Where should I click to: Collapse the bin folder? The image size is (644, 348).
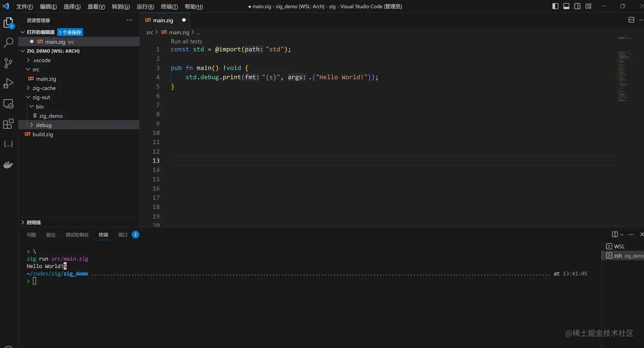pos(32,107)
